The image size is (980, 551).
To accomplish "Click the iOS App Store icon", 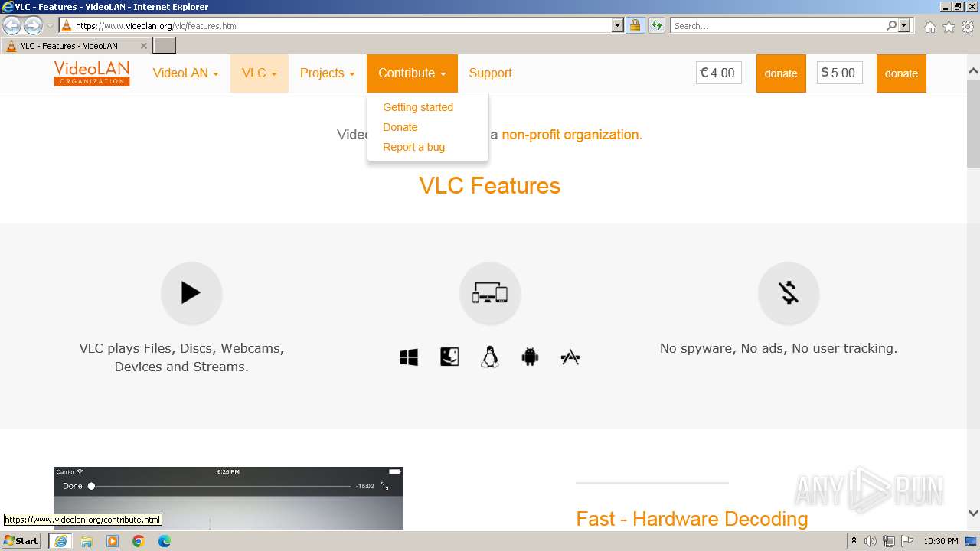I will [570, 357].
